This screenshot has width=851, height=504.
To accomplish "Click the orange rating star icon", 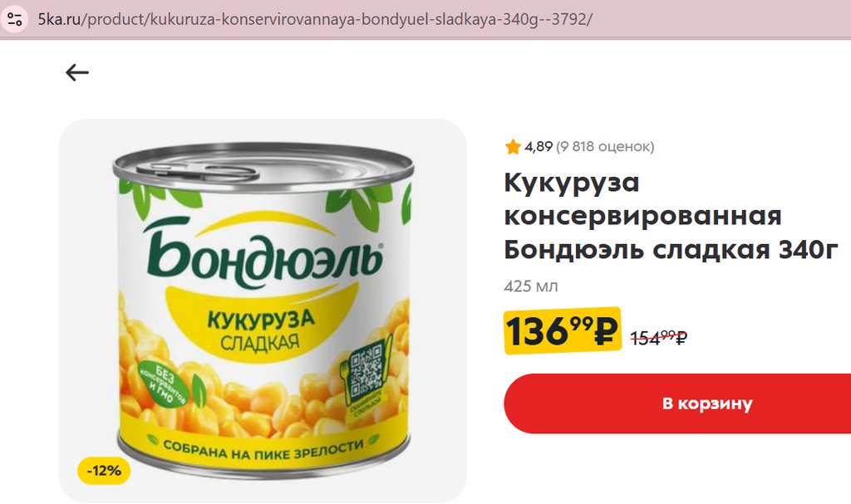I will tap(512, 146).
